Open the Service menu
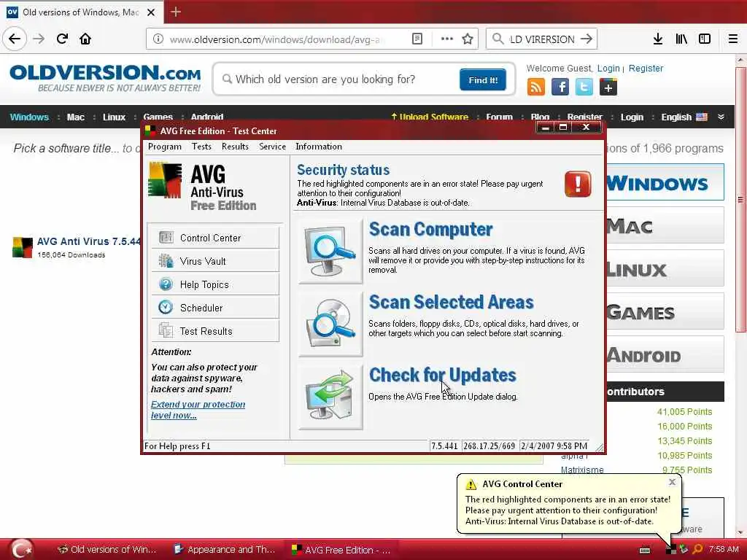This screenshot has width=747, height=560. [273, 147]
